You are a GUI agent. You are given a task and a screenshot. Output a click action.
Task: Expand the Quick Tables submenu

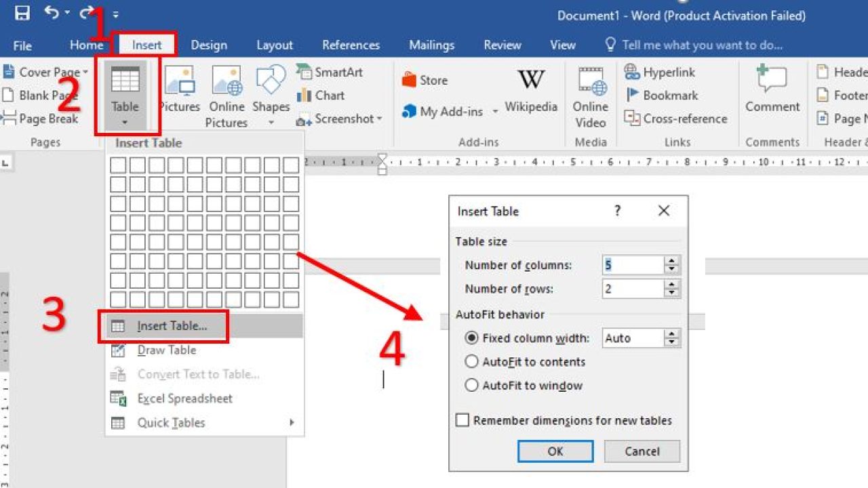(170, 422)
